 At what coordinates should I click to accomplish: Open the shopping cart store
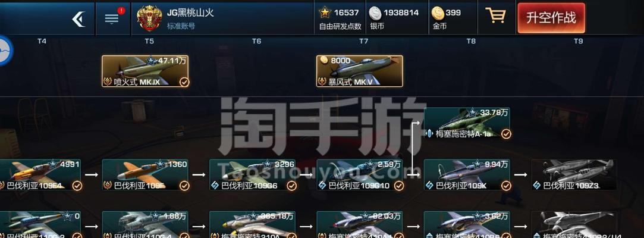[x=495, y=15]
